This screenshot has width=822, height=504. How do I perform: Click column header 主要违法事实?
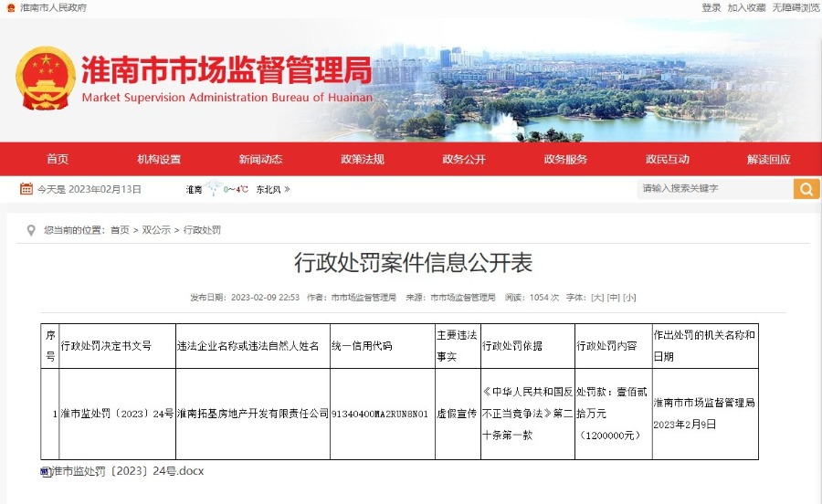pos(457,346)
